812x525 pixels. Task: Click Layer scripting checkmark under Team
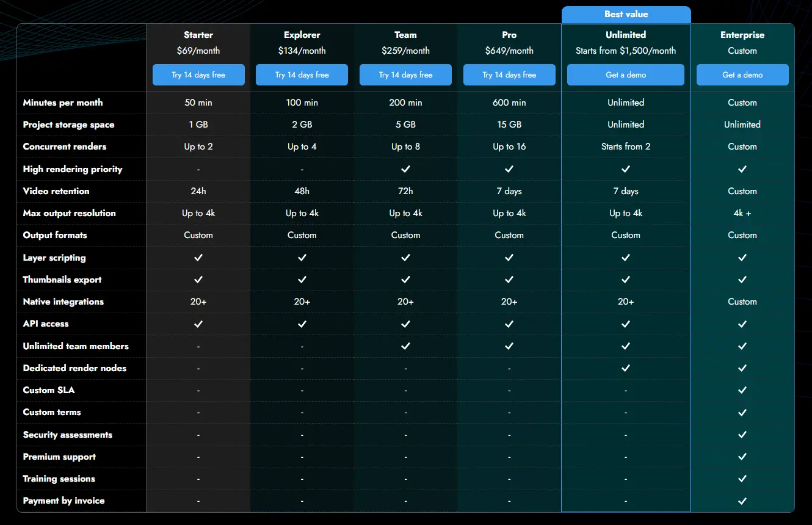click(x=405, y=258)
